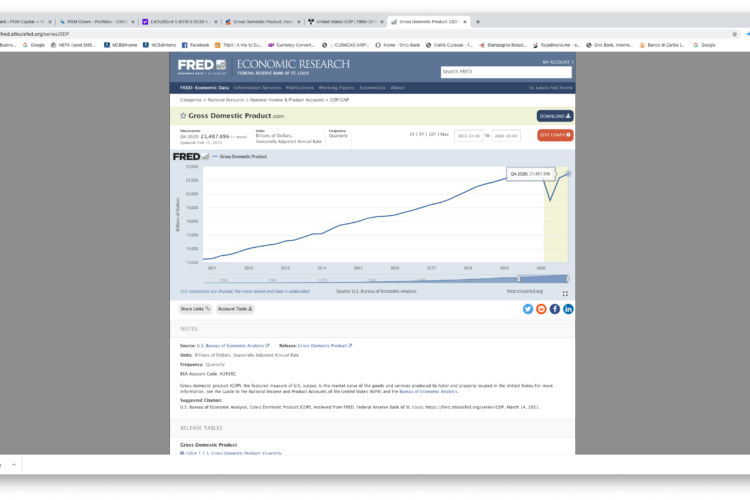Open the Share Links dropdown

[x=193, y=309]
